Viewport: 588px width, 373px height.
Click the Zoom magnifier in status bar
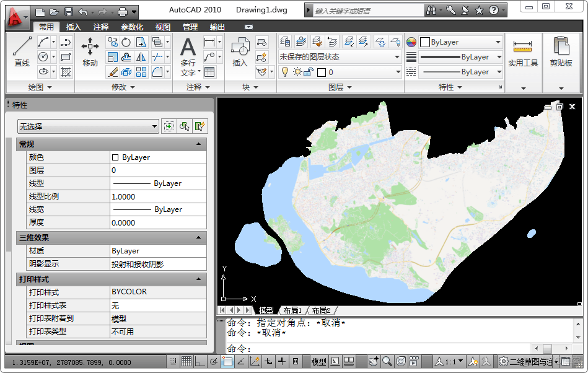(x=387, y=361)
